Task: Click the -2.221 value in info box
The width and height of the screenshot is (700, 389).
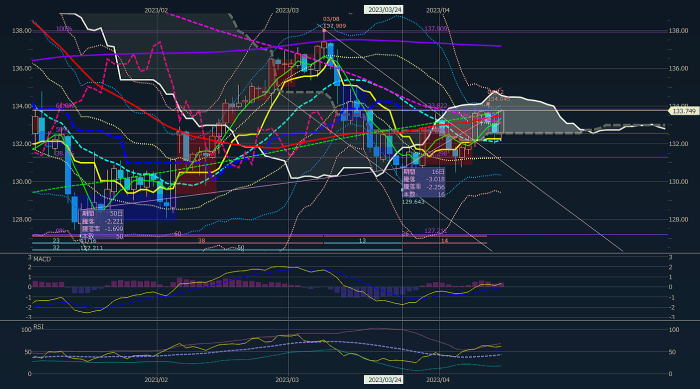Action: (x=113, y=221)
